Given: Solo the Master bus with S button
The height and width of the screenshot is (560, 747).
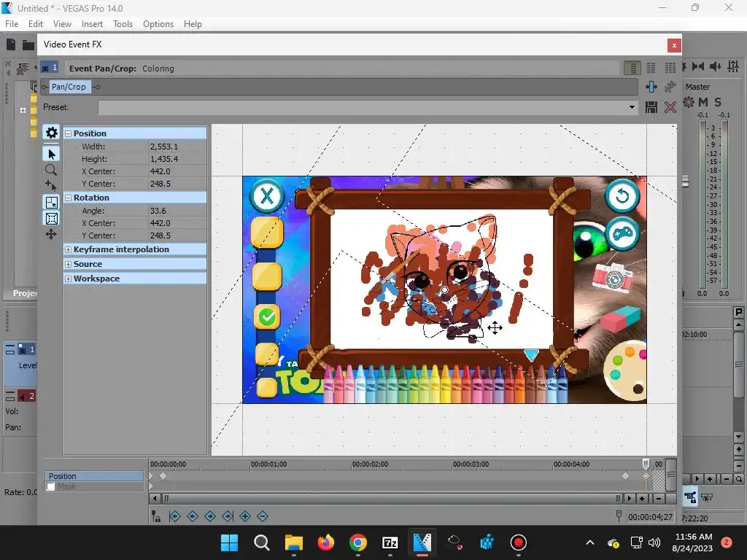Looking at the screenshot, I should click(x=718, y=102).
